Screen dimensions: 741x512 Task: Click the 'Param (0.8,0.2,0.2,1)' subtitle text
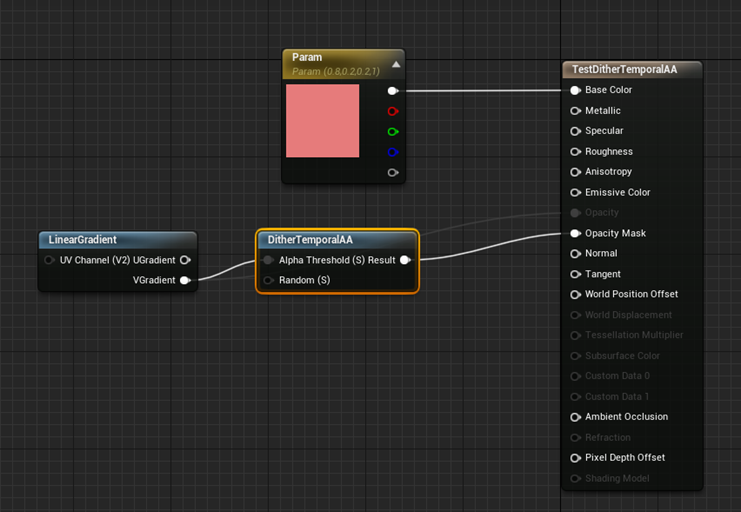(336, 71)
